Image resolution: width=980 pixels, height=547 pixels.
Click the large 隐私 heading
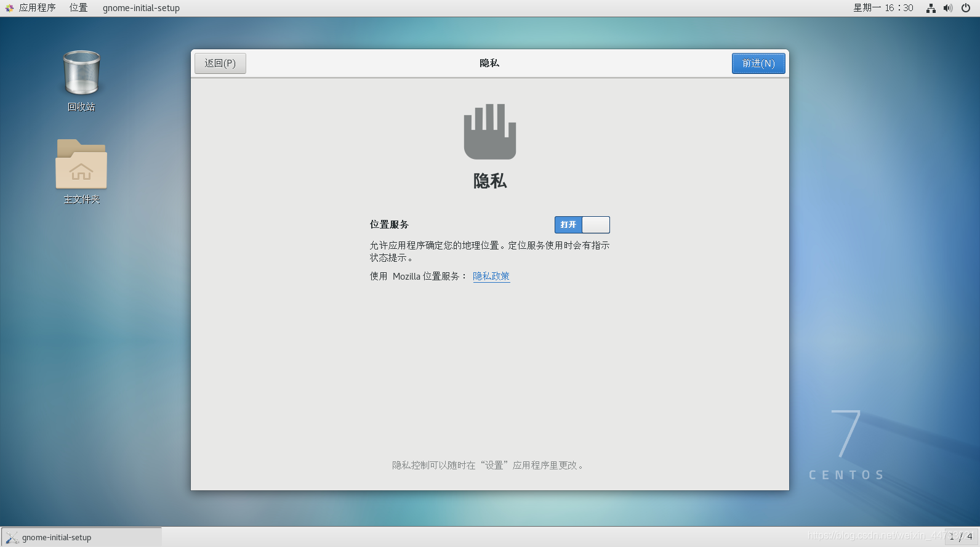click(x=490, y=180)
